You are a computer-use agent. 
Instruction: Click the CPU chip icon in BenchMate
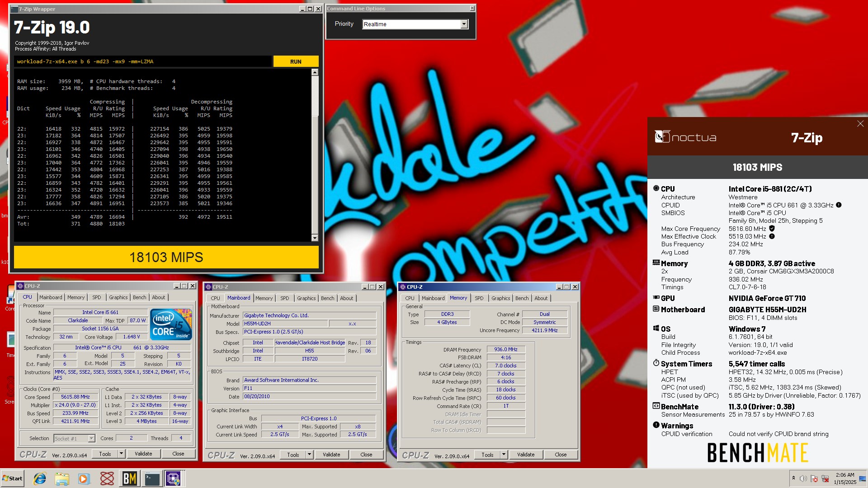coord(656,188)
